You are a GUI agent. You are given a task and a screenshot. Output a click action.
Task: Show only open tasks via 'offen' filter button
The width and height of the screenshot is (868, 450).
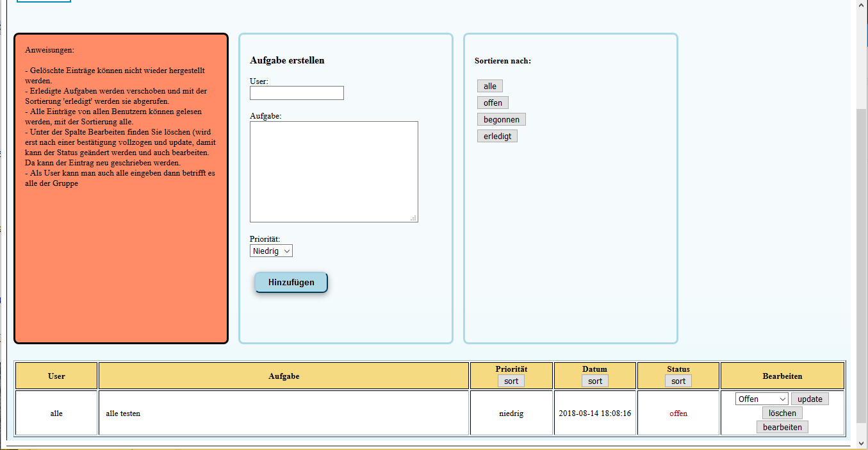(x=493, y=103)
